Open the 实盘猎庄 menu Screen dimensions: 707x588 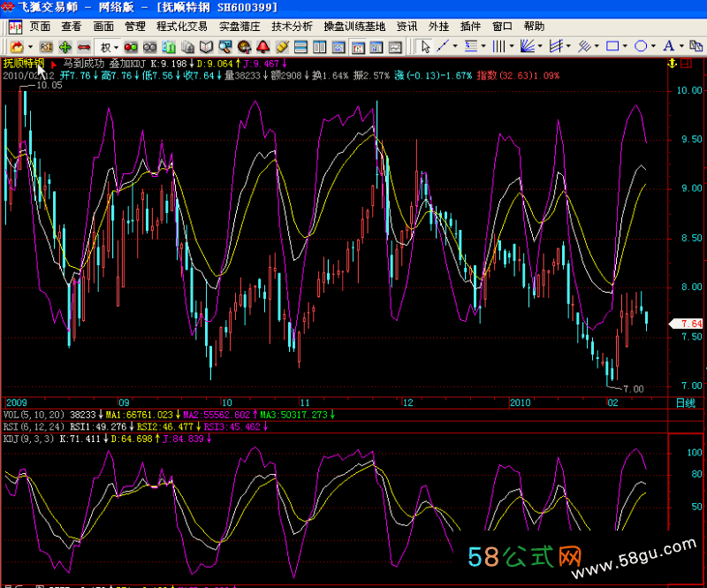239,27
